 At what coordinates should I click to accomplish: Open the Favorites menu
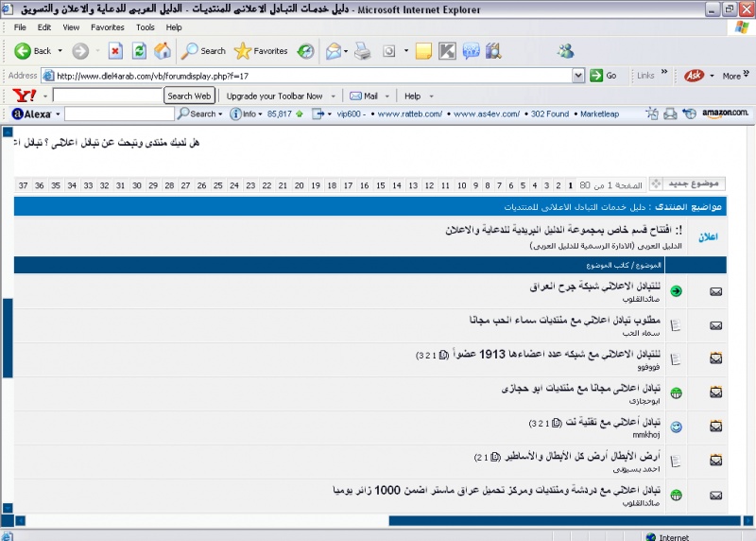click(x=107, y=27)
